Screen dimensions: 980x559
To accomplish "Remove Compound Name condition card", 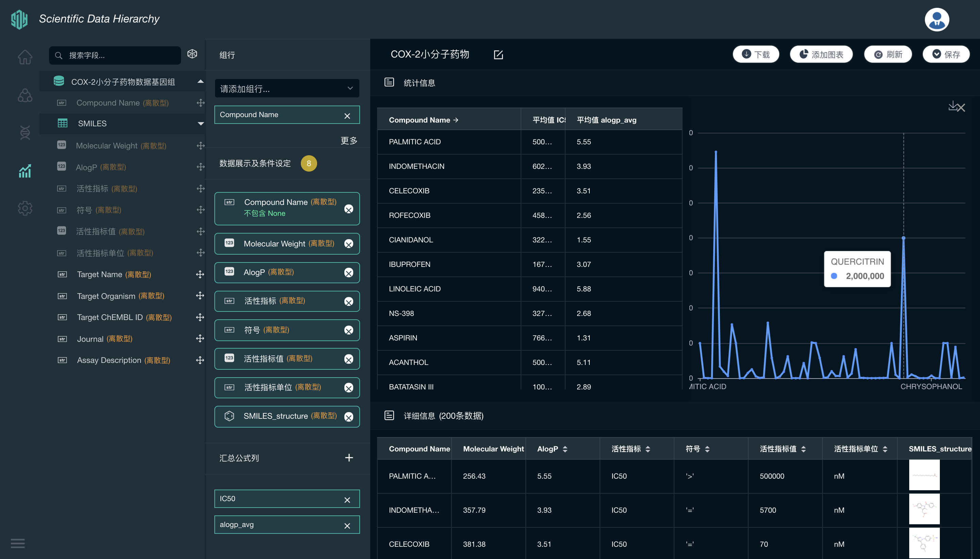I will point(349,209).
